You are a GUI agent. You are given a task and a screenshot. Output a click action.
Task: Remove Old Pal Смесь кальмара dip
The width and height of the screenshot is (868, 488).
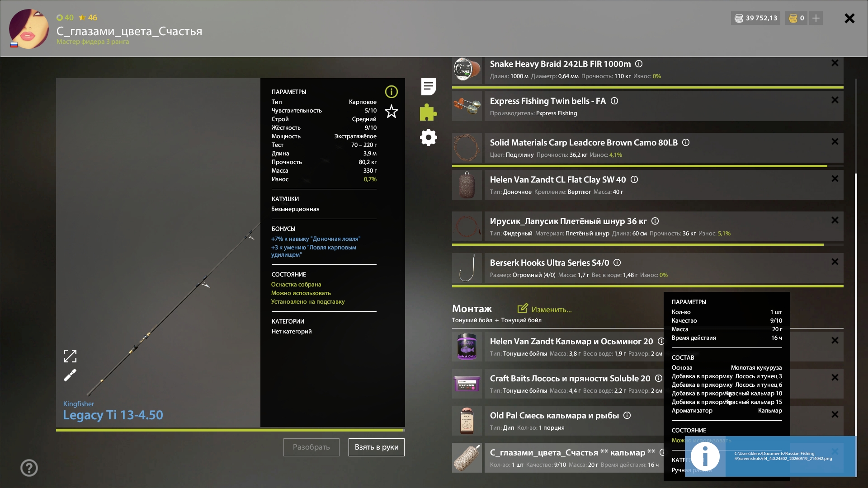835,414
